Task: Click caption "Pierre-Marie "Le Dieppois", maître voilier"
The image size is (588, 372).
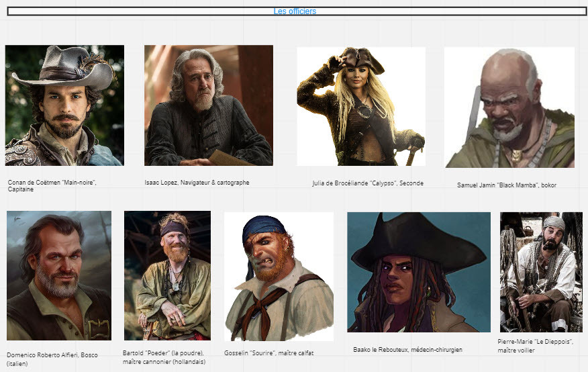Action: 536,346
